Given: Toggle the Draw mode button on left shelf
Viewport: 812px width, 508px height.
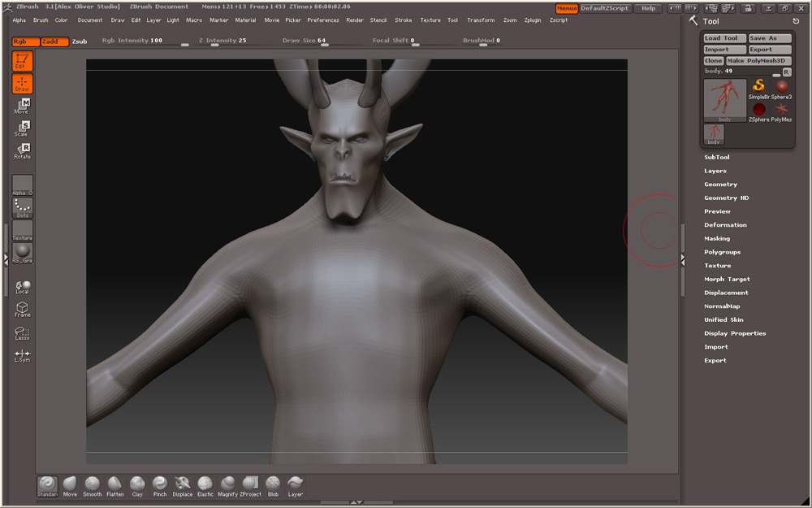Looking at the screenshot, I should (22, 84).
